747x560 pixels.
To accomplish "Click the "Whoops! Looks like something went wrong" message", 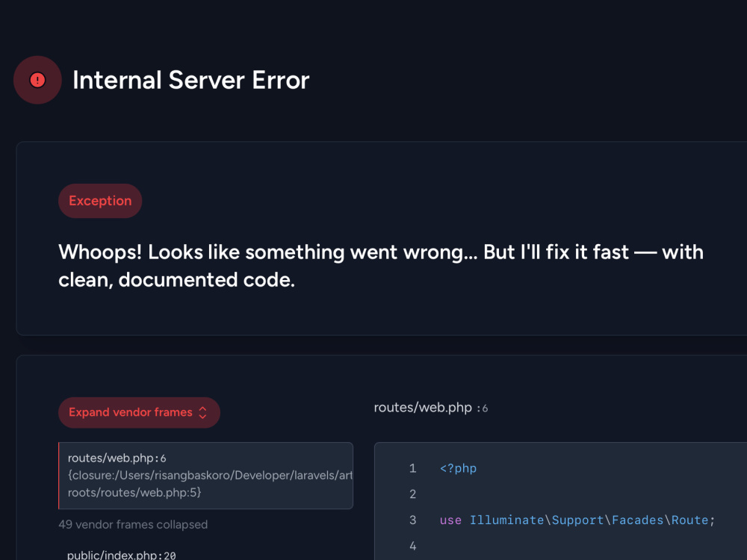I will [381, 266].
